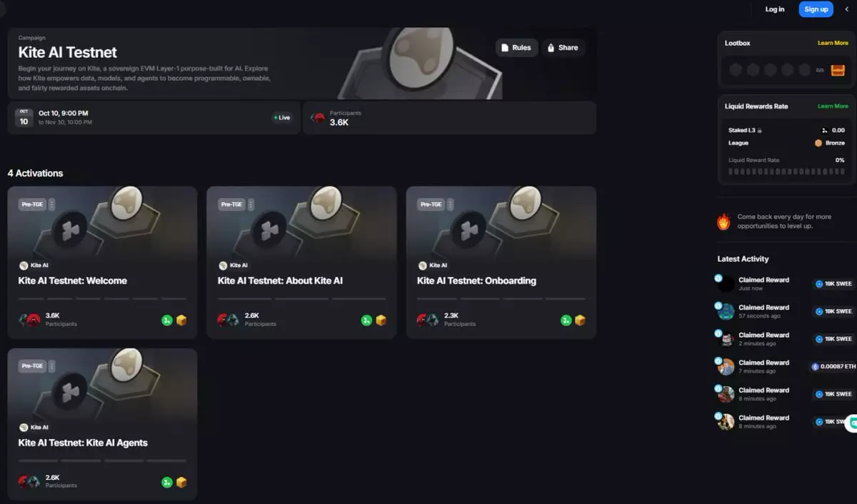Click gold cube icon on Kite AI Agents card
The width and height of the screenshot is (857, 504).
pos(181,483)
